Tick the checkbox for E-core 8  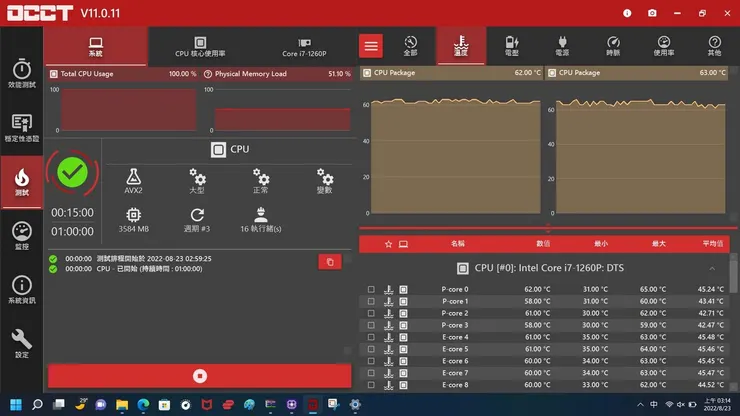pos(371,385)
